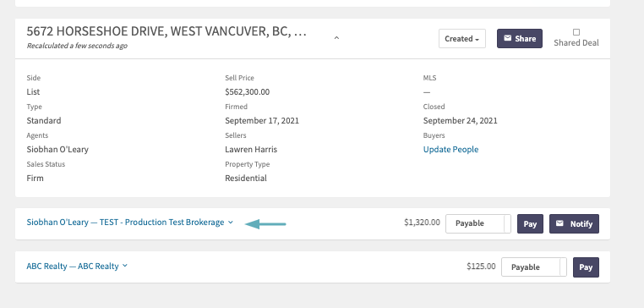Click Pay for Siobhan O'Leary's $1,320.00 commission
This screenshot has width=644, height=308.
coord(530,223)
